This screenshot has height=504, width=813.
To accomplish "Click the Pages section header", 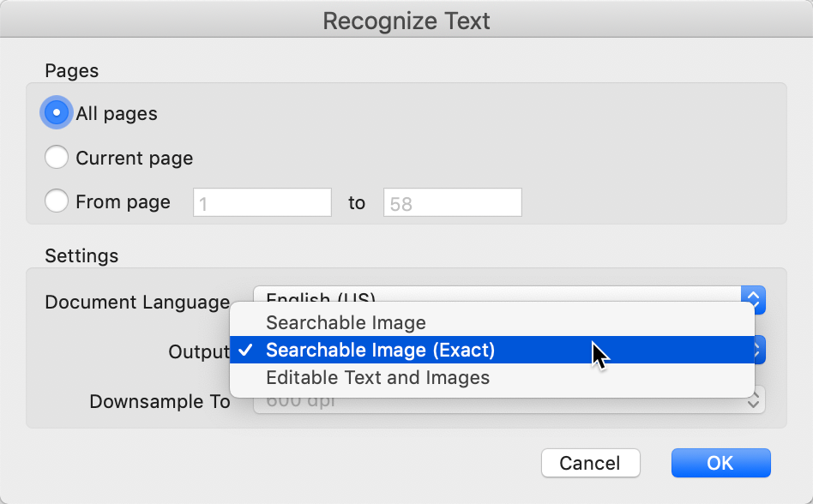I will tap(71, 71).
